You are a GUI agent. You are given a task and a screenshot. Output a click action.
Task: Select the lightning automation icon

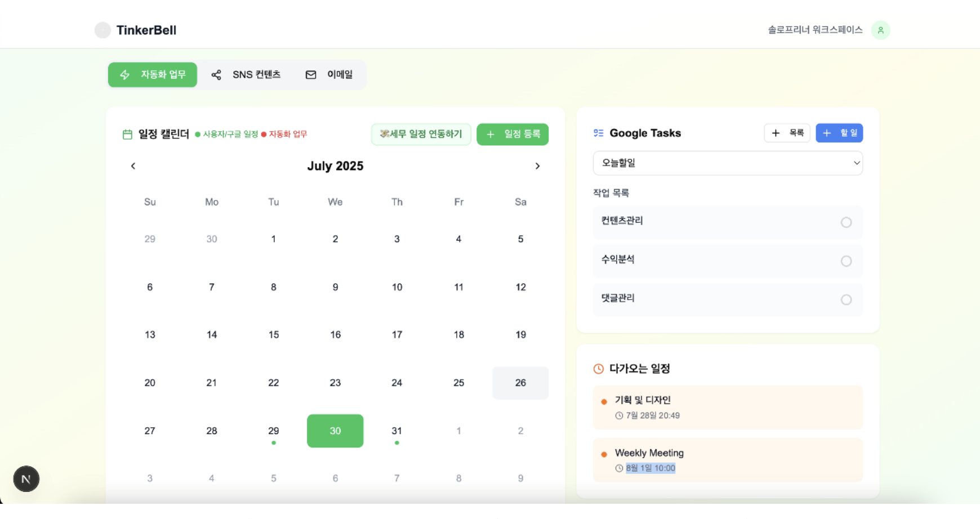point(124,74)
